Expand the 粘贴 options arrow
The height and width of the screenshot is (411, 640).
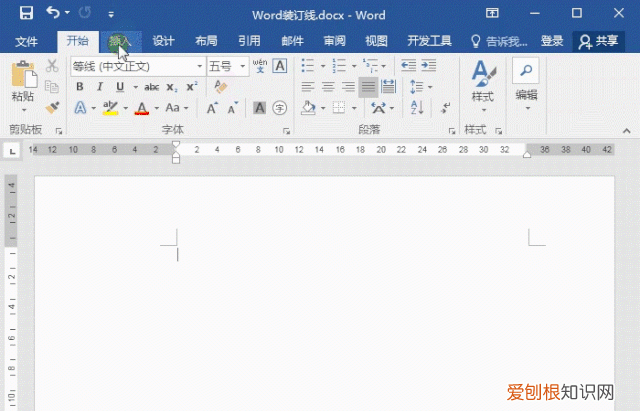24,110
